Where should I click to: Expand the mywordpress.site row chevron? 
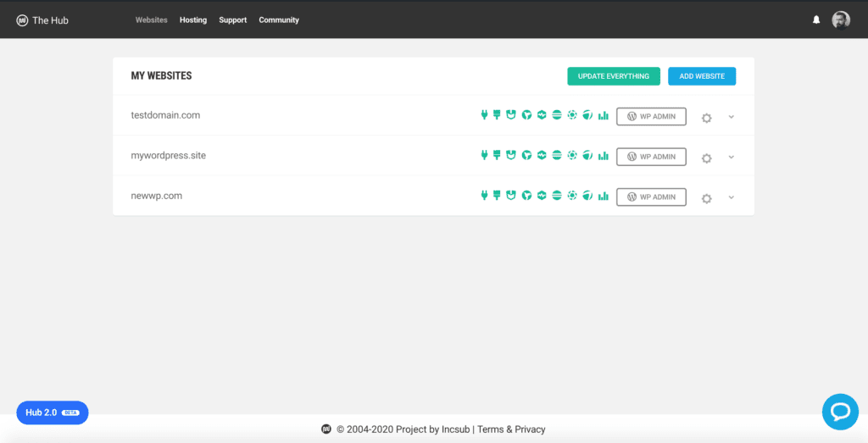pyautogui.click(x=732, y=157)
